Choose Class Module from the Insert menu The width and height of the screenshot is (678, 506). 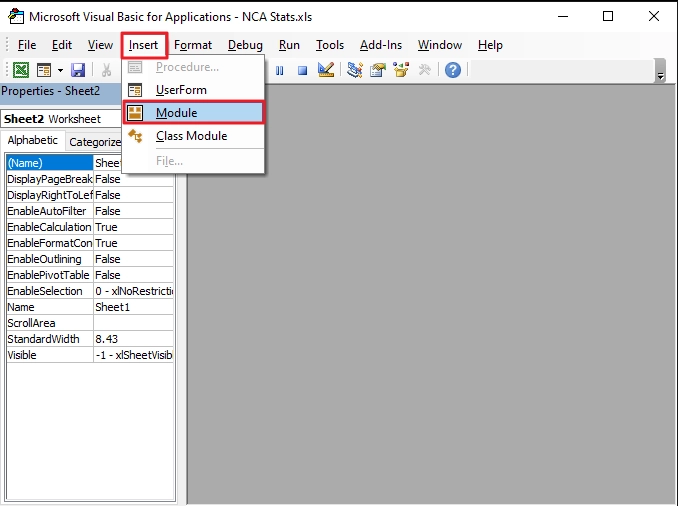point(193,136)
